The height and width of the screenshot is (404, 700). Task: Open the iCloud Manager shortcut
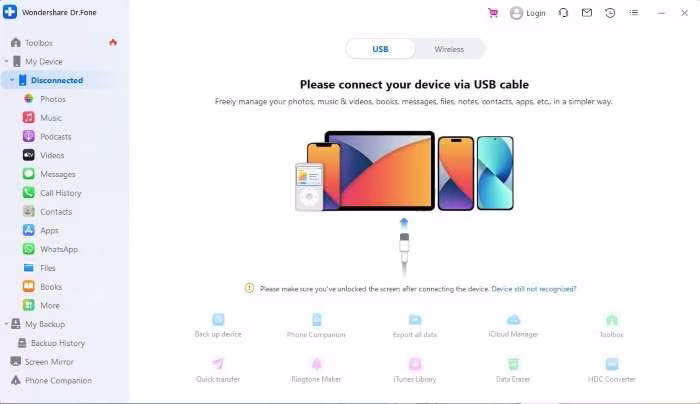(513, 326)
